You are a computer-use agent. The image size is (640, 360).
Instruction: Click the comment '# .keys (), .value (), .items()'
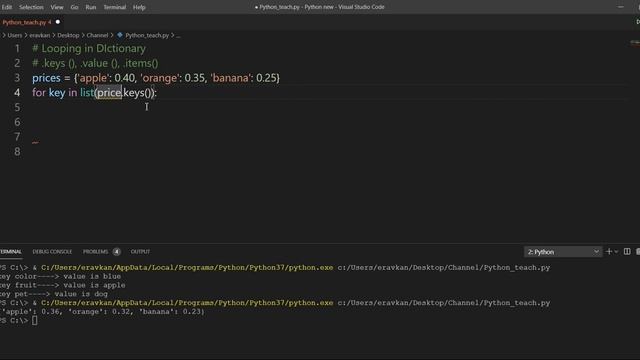[x=95, y=63]
